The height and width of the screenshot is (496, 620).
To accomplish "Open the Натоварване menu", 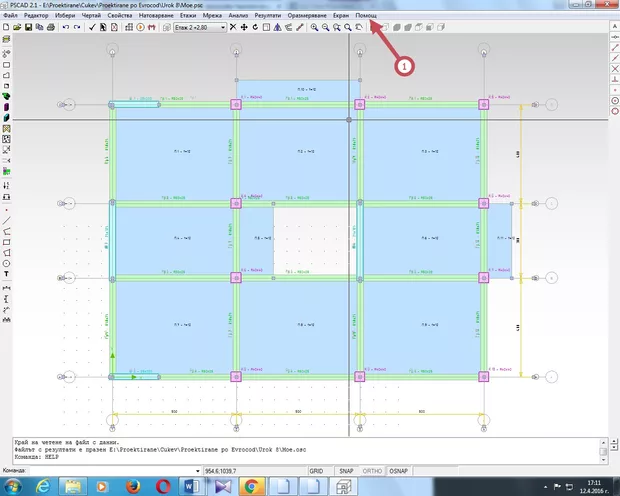I will (x=155, y=16).
